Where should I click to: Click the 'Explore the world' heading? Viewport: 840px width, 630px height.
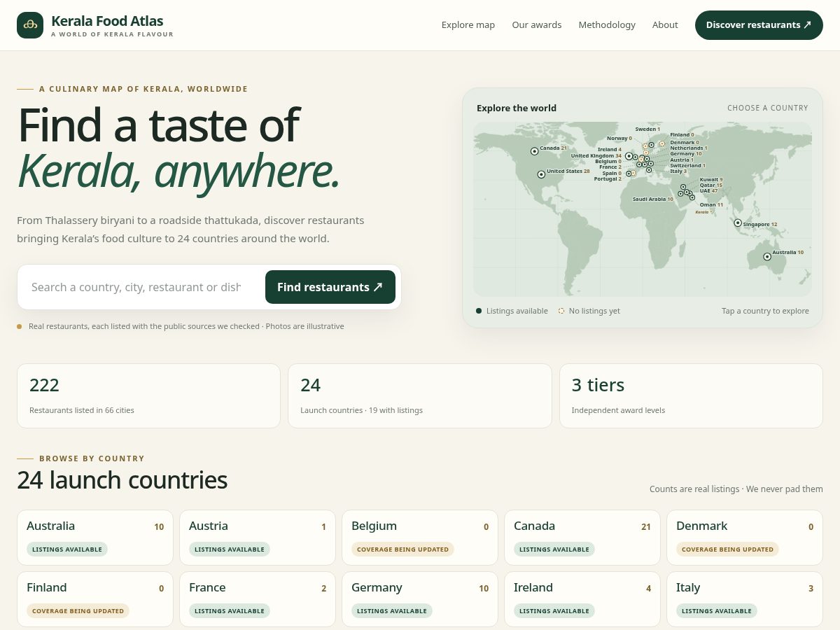[x=517, y=108]
